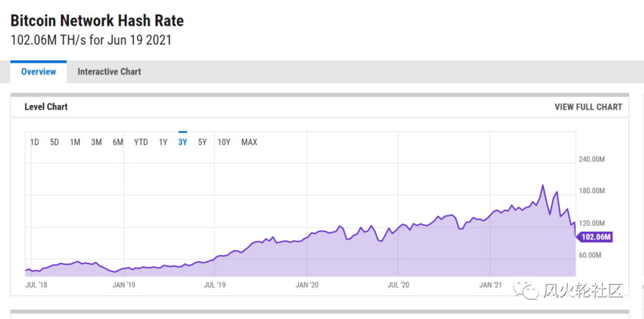644x319 pixels.
Task: Click the 102.06M TH/s subtitle text
Action: click(x=91, y=40)
